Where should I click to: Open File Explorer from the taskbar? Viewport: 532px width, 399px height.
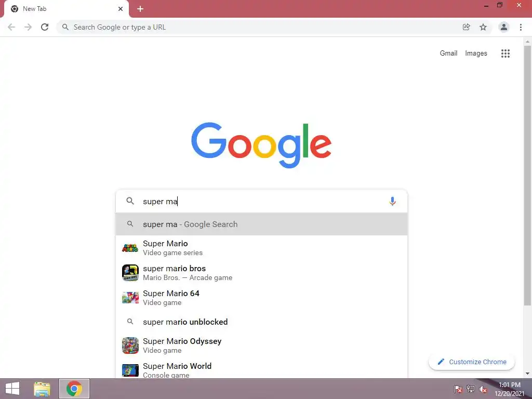coord(42,389)
